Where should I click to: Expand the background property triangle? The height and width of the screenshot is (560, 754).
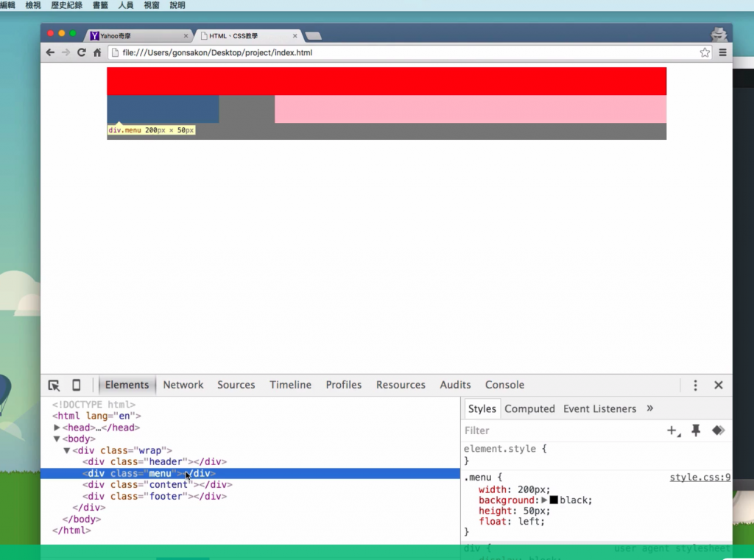point(544,500)
